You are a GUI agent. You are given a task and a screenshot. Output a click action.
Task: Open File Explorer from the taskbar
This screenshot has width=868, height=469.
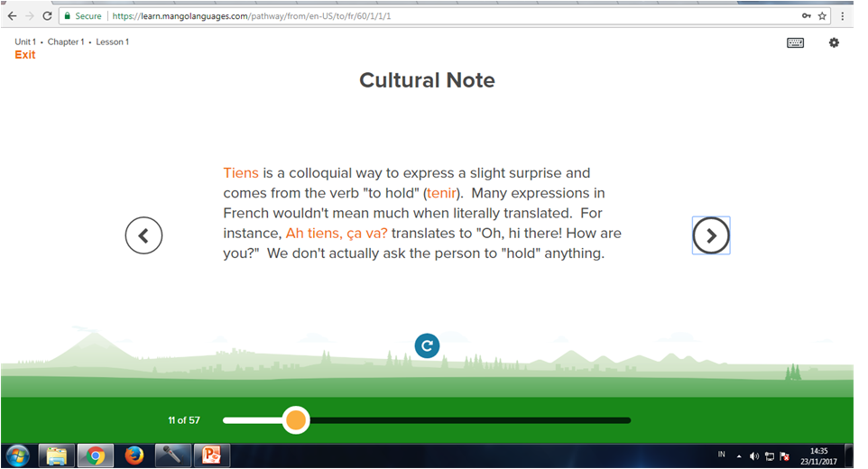tap(57, 456)
